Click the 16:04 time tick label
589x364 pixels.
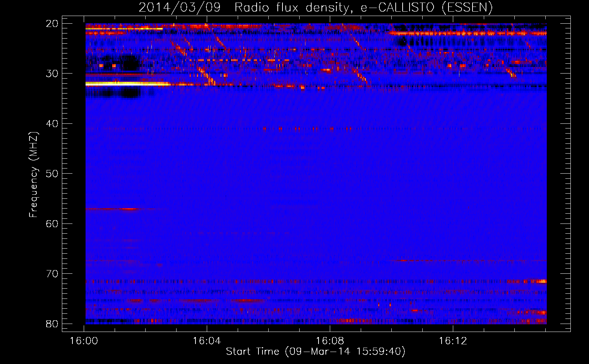click(207, 341)
